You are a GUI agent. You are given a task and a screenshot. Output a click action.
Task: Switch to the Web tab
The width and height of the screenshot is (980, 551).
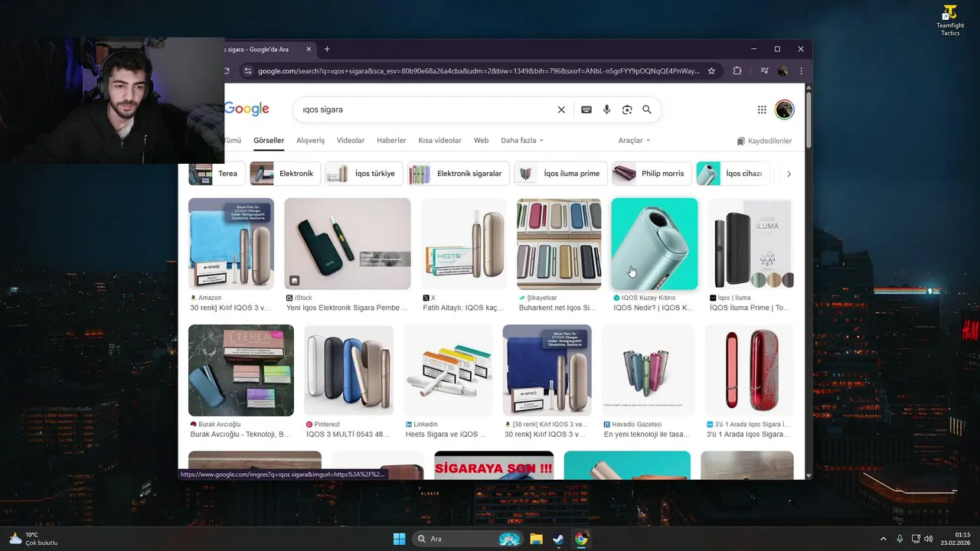point(481,141)
